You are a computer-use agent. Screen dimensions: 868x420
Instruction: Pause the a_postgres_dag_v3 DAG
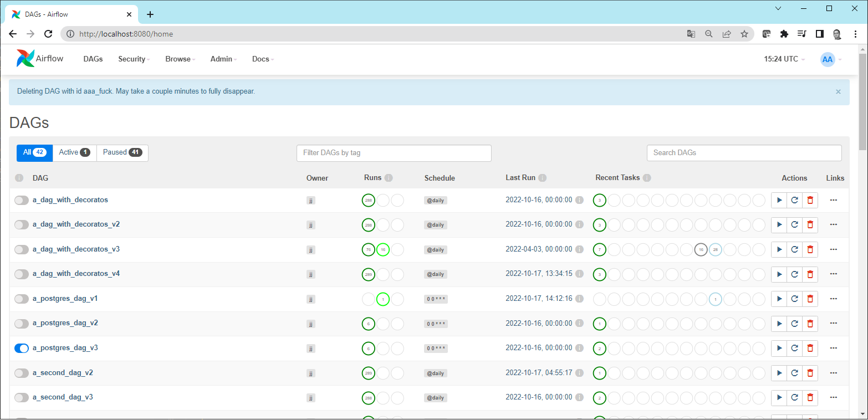tap(22, 348)
